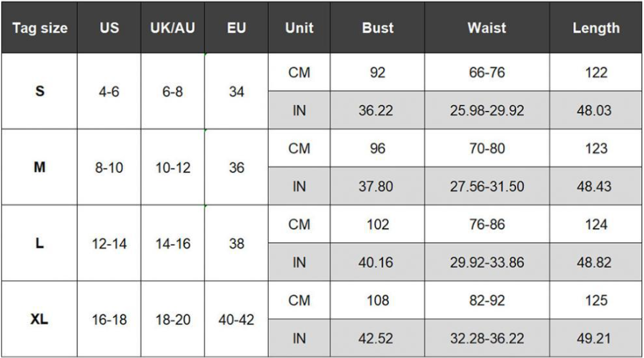Select the XL tag size cell
644x358 pixels.
(x=39, y=319)
